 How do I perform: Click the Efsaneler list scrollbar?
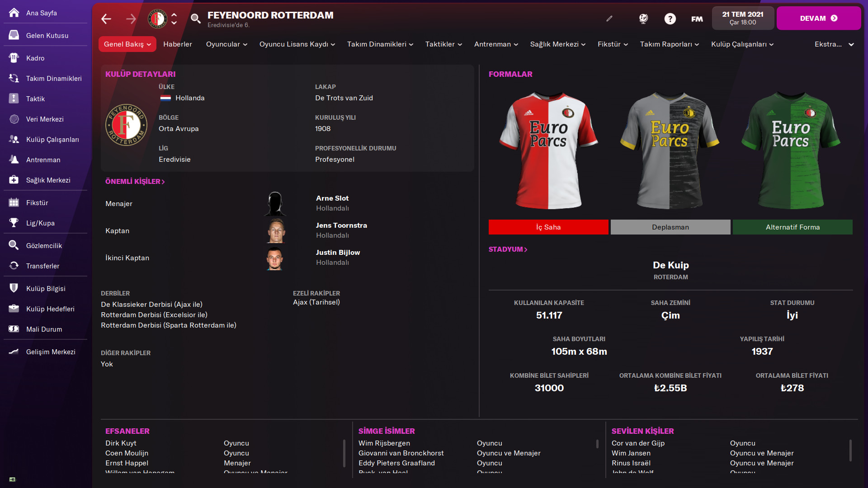coord(344,453)
